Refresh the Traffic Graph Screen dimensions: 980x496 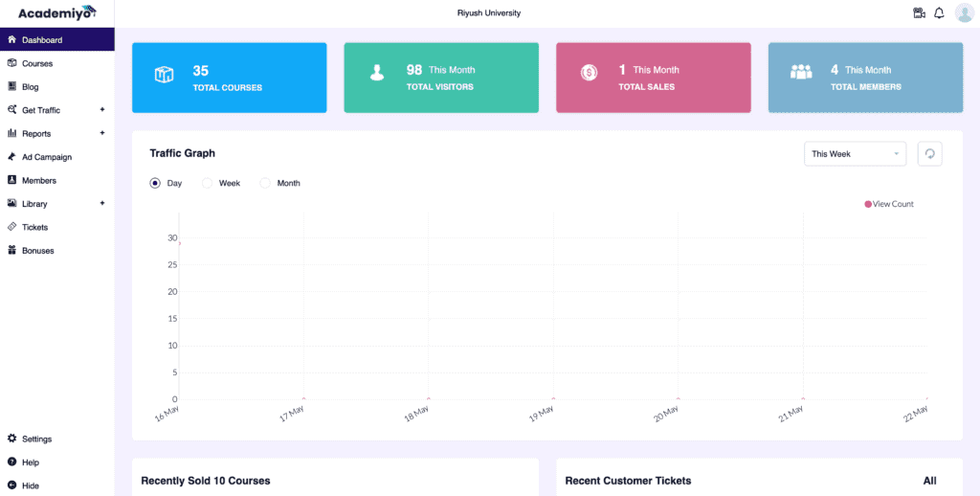929,153
